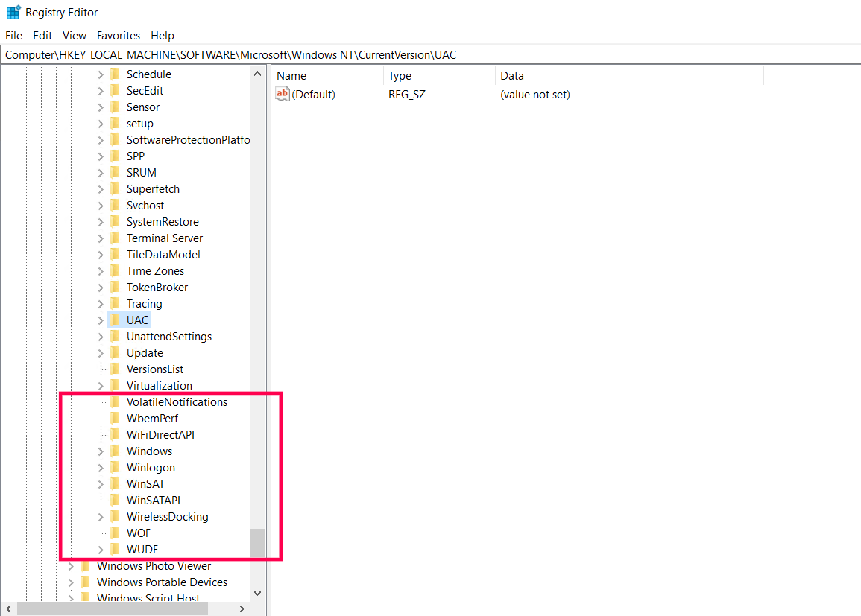This screenshot has height=616, width=861.
Task: Click the (value not set) data cell
Action: pos(534,95)
